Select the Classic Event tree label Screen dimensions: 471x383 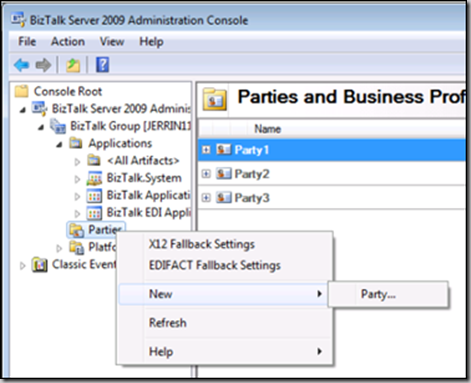[84, 264]
